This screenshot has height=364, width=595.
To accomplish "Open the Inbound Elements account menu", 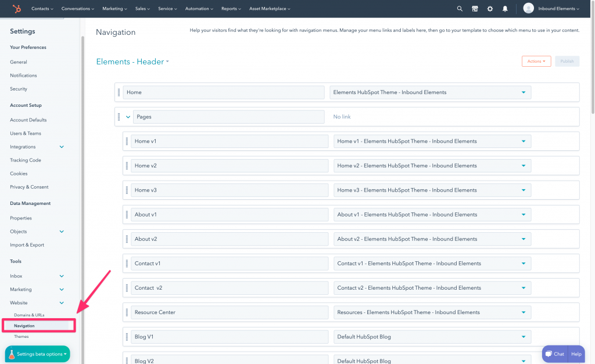I will click(x=558, y=8).
